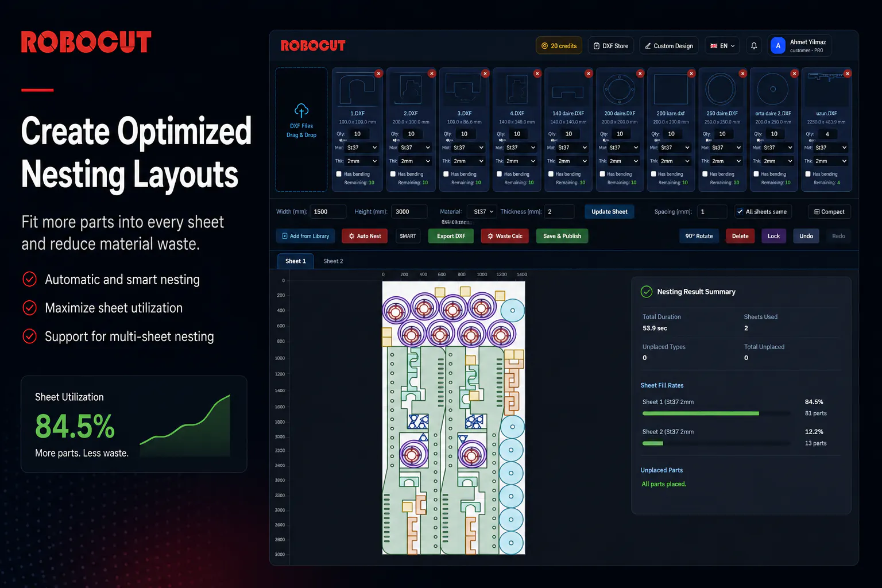The height and width of the screenshot is (588, 882).
Task: Remove the 4.DXF part card
Action: click(x=537, y=73)
